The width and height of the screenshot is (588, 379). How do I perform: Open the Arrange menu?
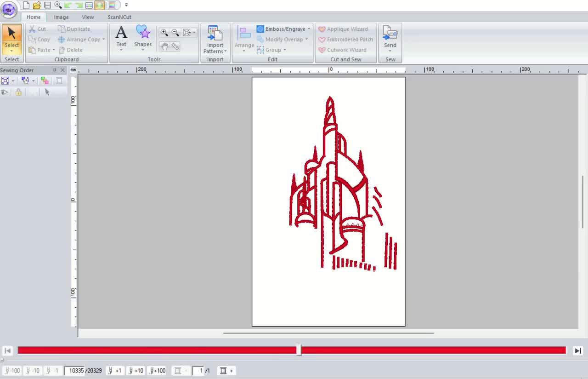coord(244,40)
